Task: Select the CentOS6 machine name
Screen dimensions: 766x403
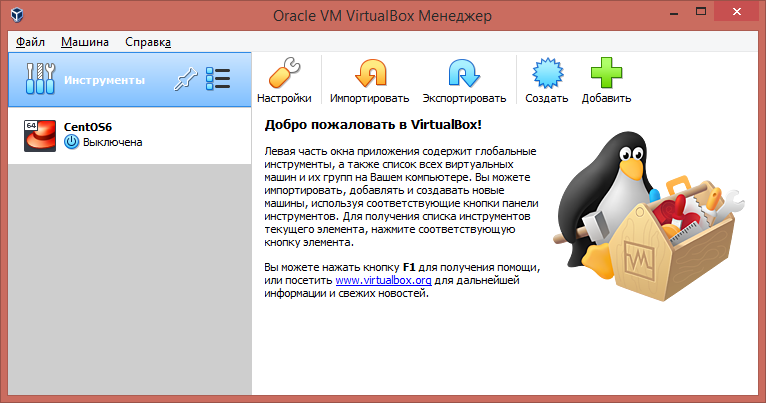Action: coord(88,127)
